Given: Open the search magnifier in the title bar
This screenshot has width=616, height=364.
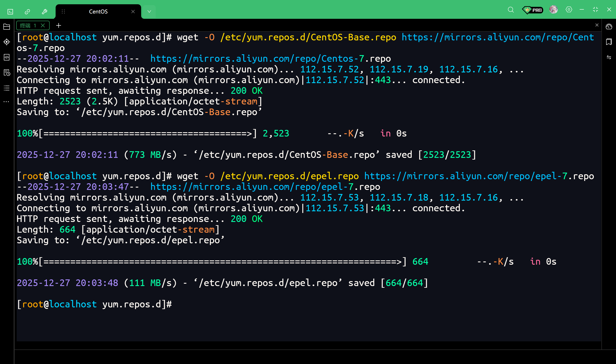Looking at the screenshot, I should [511, 10].
